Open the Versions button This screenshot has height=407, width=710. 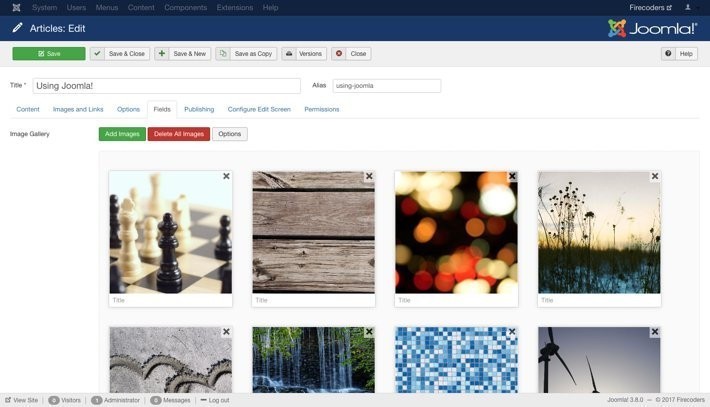tap(304, 53)
